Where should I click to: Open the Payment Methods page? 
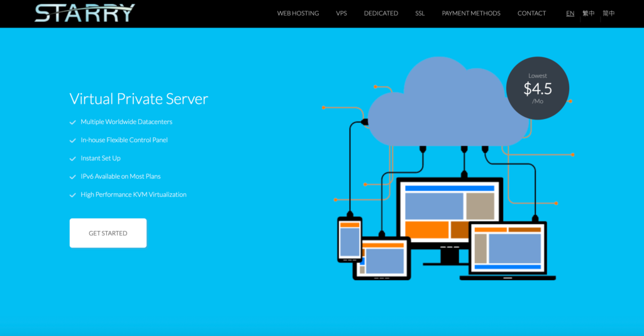470,13
